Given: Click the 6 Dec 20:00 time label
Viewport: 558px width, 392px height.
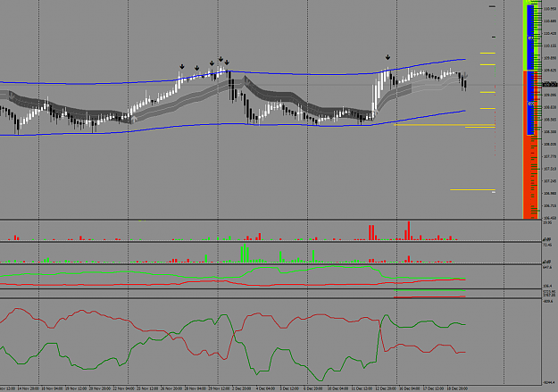Looking at the screenshot, I should click(313, 388).
